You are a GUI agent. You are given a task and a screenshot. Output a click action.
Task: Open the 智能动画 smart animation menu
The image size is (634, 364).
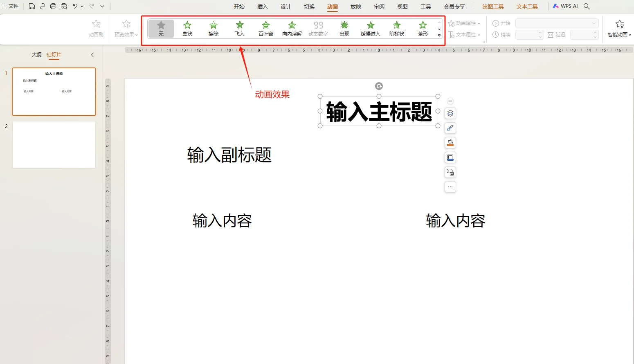[x=619, y=28]
